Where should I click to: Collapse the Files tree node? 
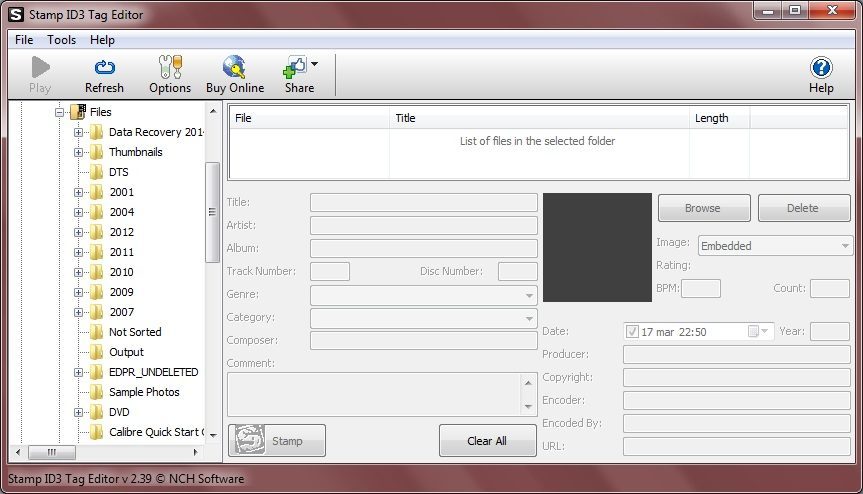(x=59, y=112)
